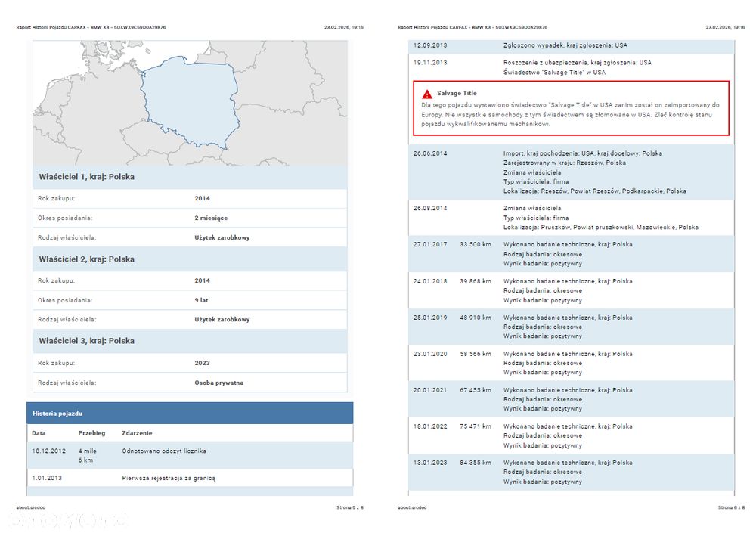Select the 'Właściciel 2, kraj: Polska' heading
The image size is (756, 536).
[87, 259]
